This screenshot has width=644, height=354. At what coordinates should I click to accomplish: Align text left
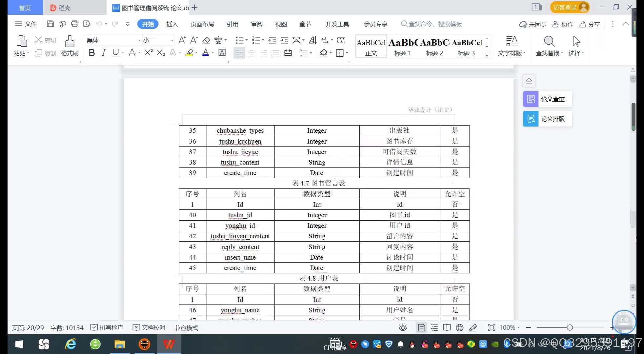click(x=239, y=53)
